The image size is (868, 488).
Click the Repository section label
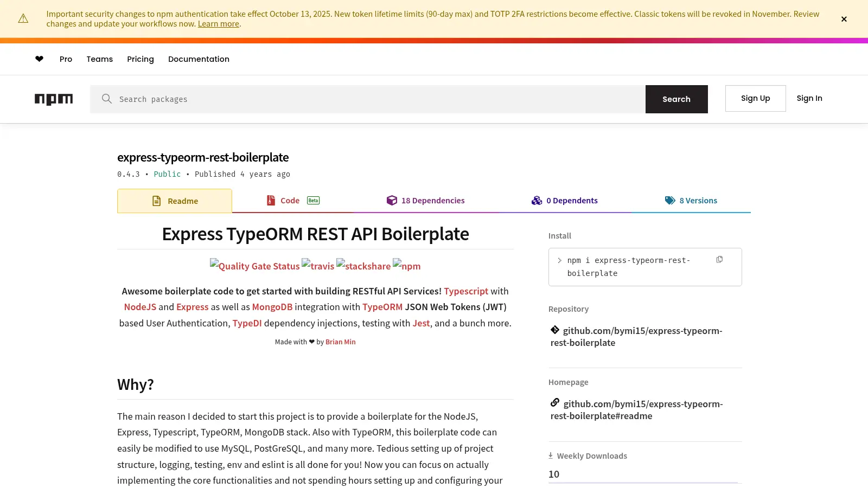tap(569, 309)
